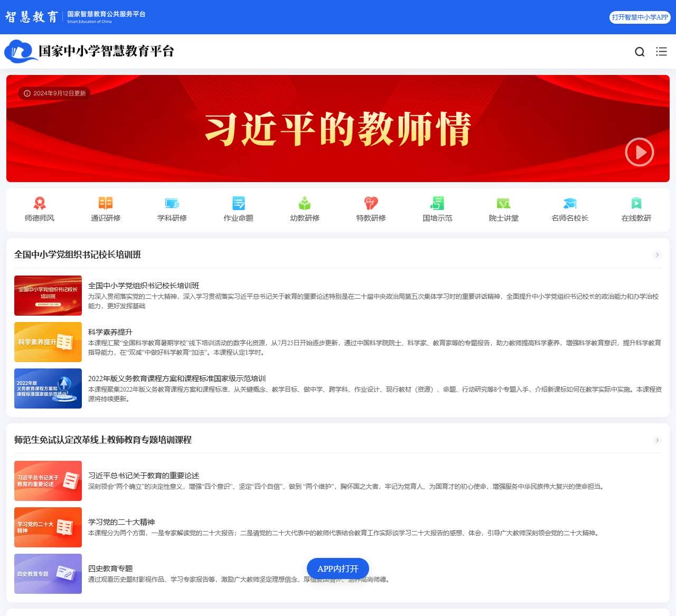Open 科学素养提升 yellow thumbnail
Image resolution: width=676 pixels, height=616 pixels.
pyautogui.click(x=48, y=342)
